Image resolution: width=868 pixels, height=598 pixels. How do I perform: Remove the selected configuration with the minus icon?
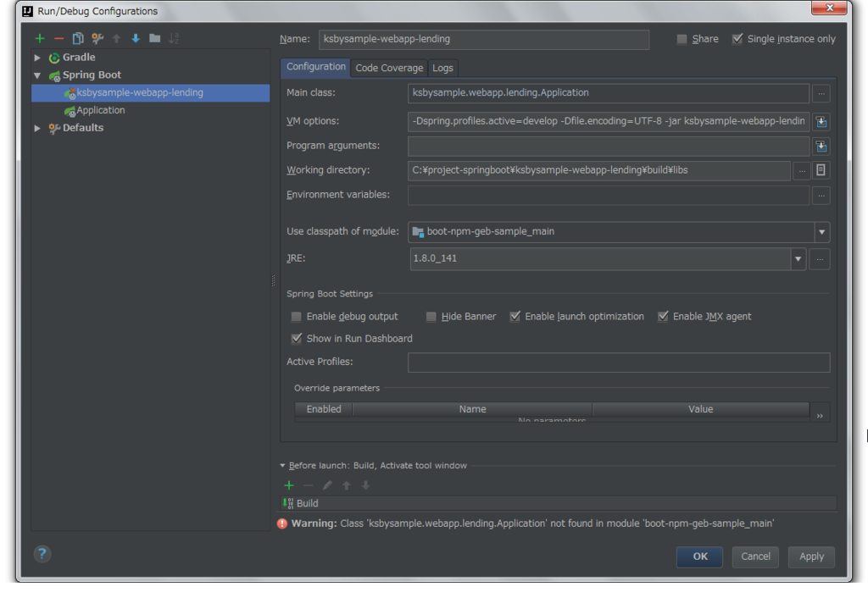pos(58,38)
